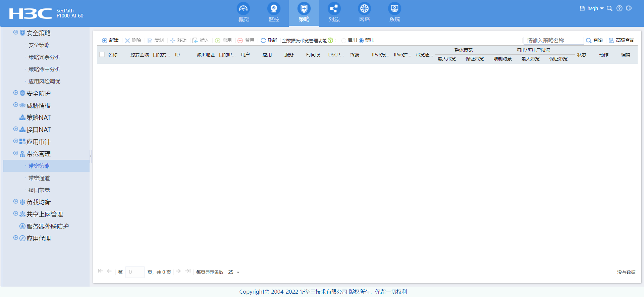Open the hsgh user dropdown
The image size is (644, 297).
point(595,8)
